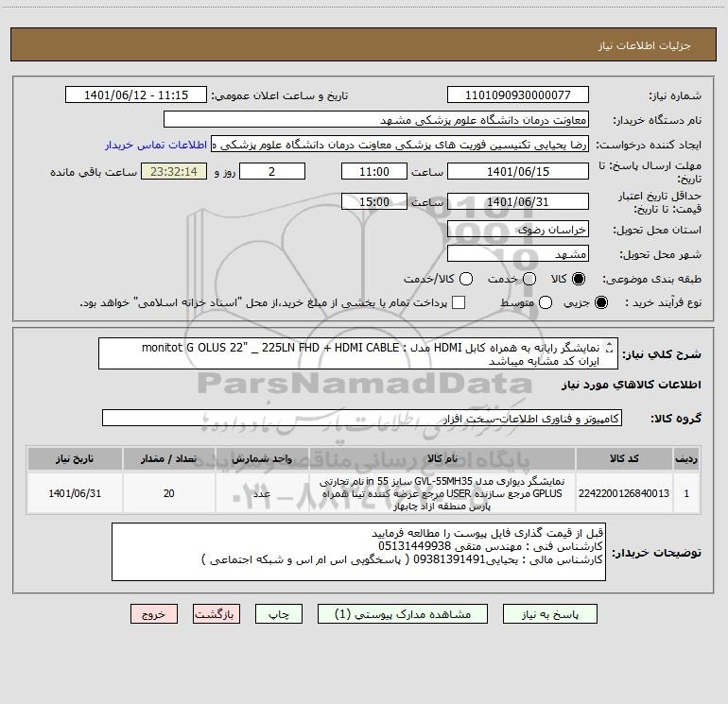Select the کالا radio button
Image resolution: width=728 pixels, height=704 pixels.
[x=579, y=279]
